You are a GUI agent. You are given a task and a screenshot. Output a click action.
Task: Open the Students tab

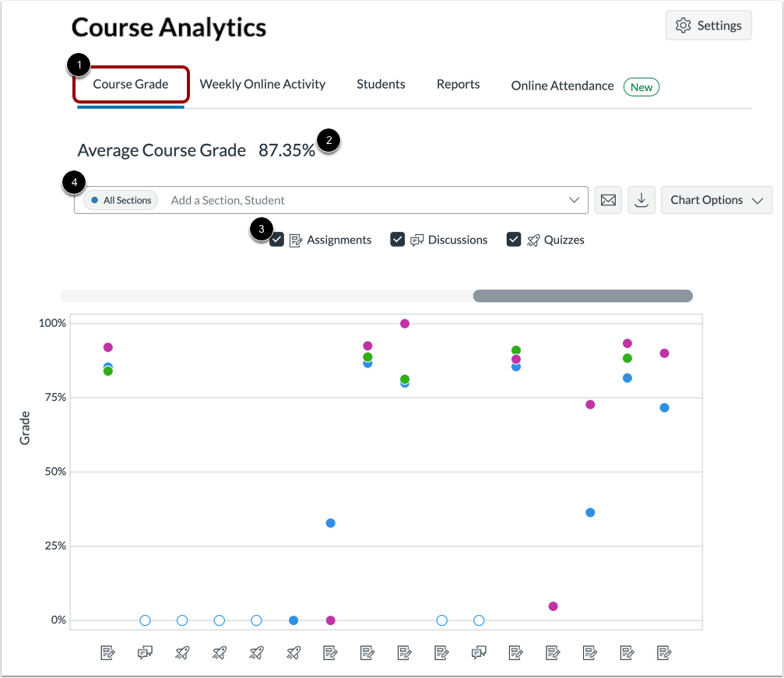pyautogui.click(x=380, y=84)
